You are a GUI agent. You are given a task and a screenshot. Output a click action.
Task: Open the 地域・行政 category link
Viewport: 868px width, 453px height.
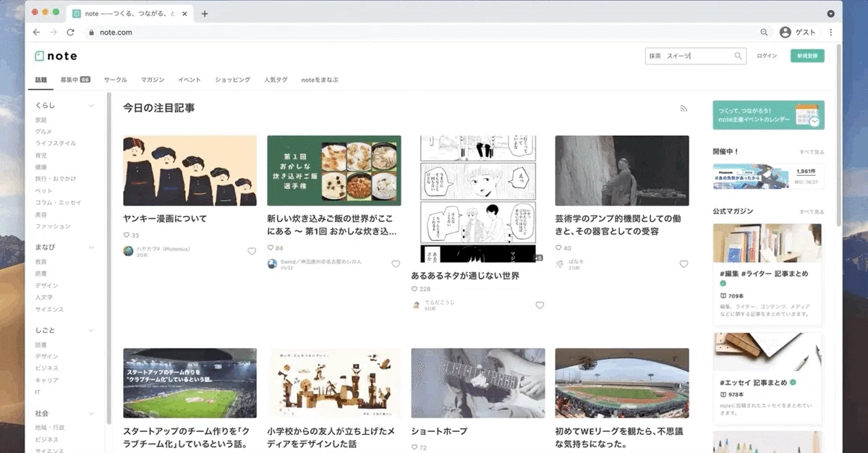point(50,428)
